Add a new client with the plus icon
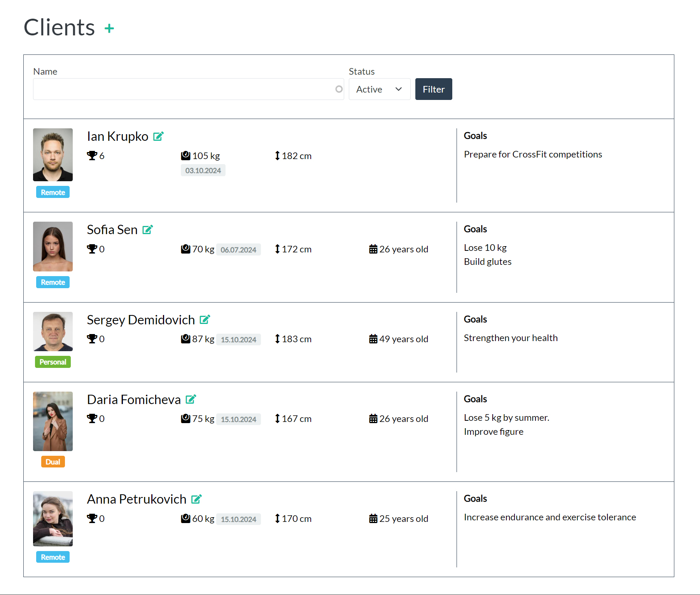 click(x=109, y=28)
